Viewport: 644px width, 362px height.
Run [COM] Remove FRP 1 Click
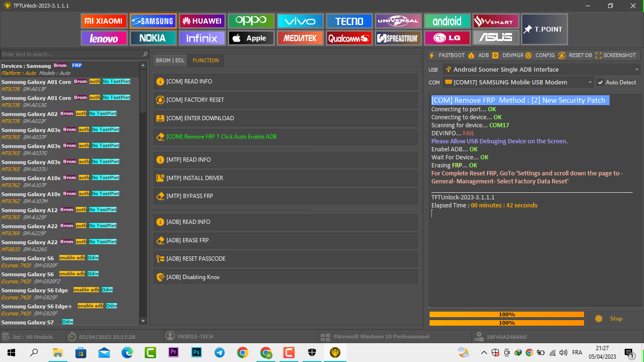[286, 137]
